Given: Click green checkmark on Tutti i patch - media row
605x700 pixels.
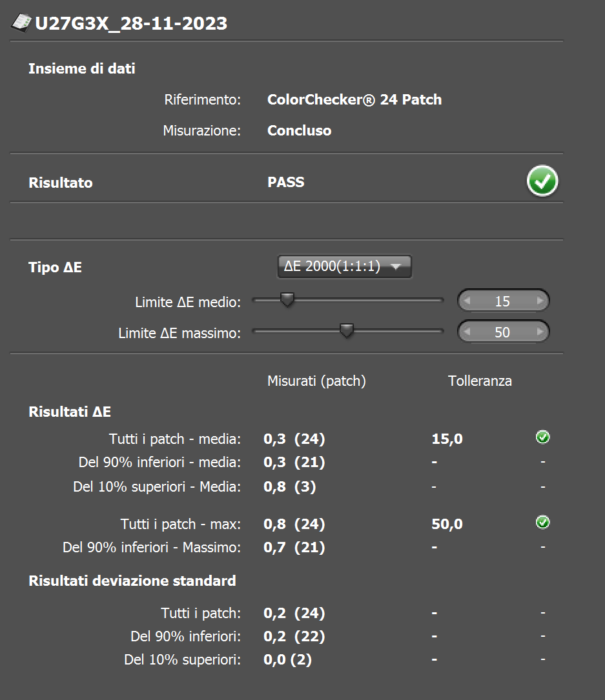Looking at the screenshot, I should point(543,437).
